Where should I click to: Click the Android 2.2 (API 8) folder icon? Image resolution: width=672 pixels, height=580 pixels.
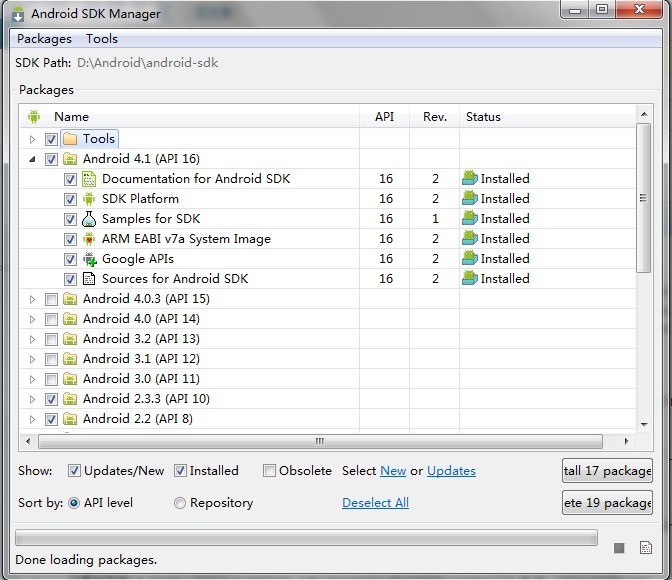point(70,419)
